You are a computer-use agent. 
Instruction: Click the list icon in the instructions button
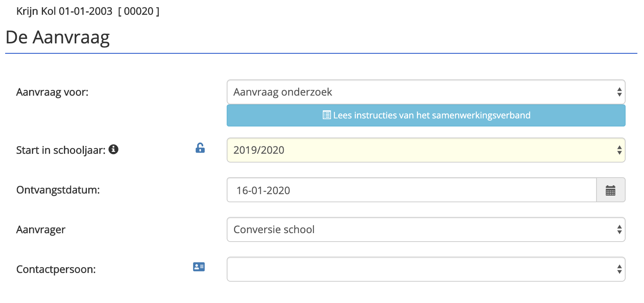coord(326,115)
